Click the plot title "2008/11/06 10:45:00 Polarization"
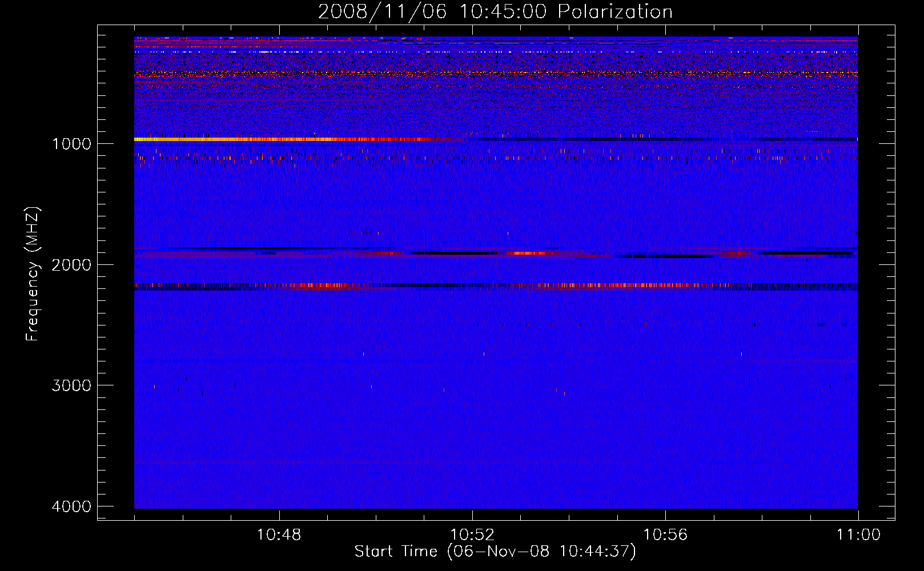924x571 pixels. click(x=495, y=12)
